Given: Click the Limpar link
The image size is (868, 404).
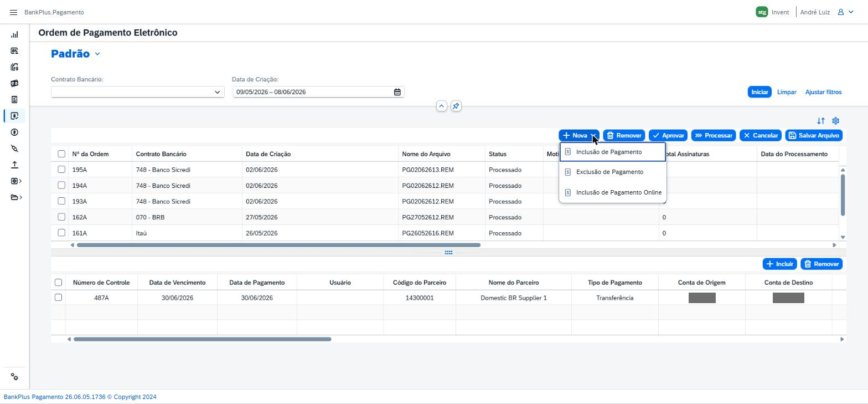Looking at the screenshot, I should [787, 92].
